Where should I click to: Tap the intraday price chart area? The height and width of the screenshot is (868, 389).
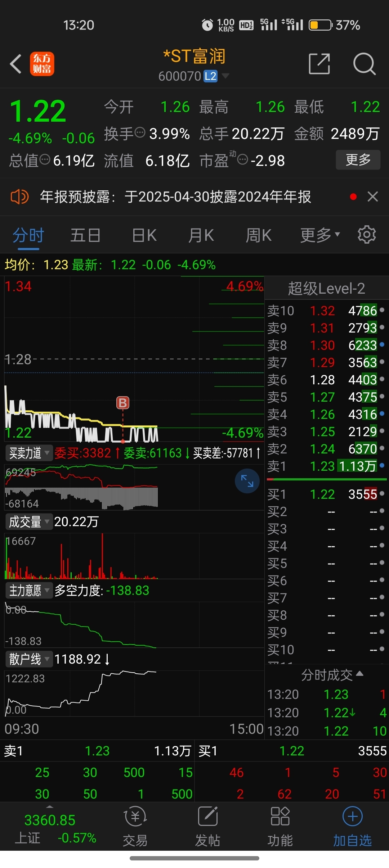[134, 359]
